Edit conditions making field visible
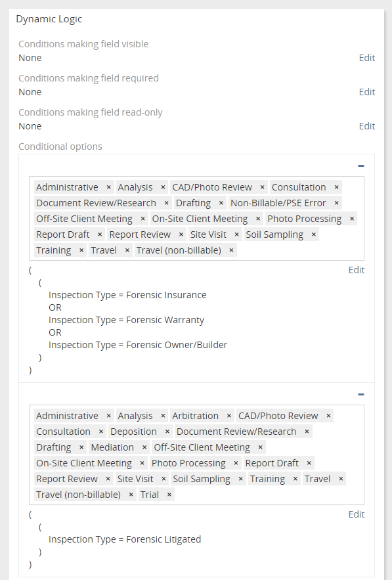The width and height of the screenshot is (392, 580). 367,58
